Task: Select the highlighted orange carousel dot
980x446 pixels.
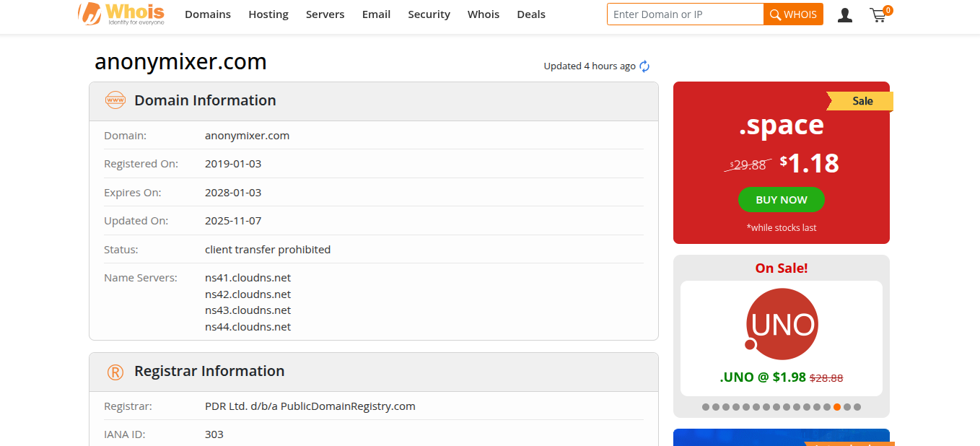Action: 836,407
